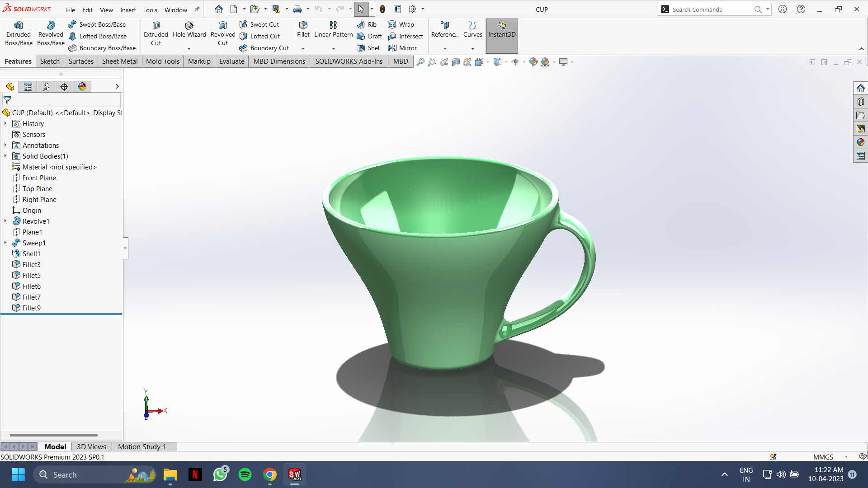Open the Linear Pattern dropdown arrow
The width and height of the screenshot is (868, 488).
coord(333,49)
